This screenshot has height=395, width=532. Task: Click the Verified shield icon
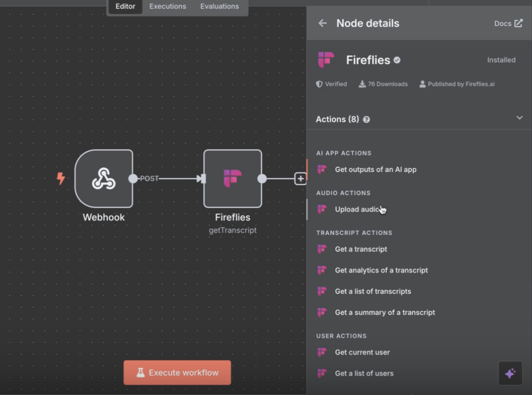point(319,84)
